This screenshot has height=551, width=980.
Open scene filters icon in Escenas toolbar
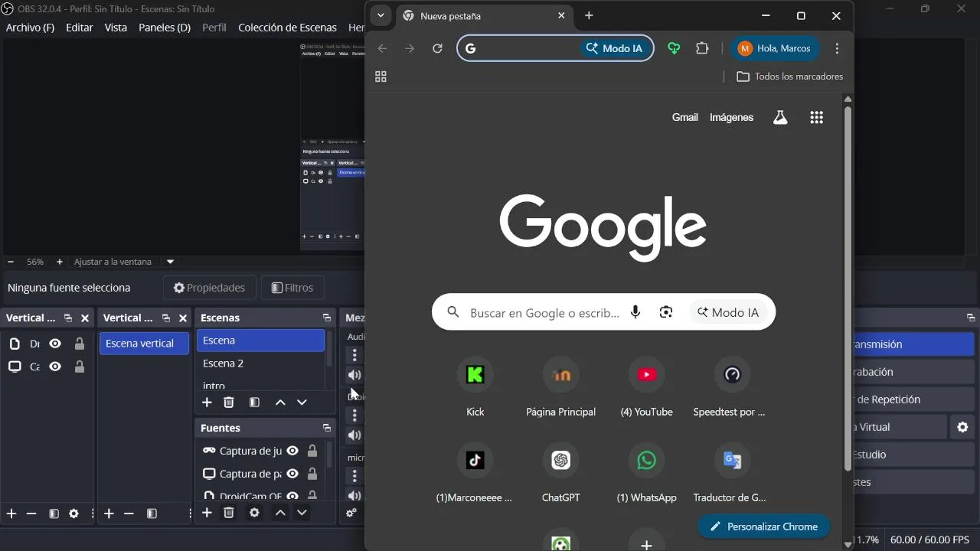[x=254, y=403]
